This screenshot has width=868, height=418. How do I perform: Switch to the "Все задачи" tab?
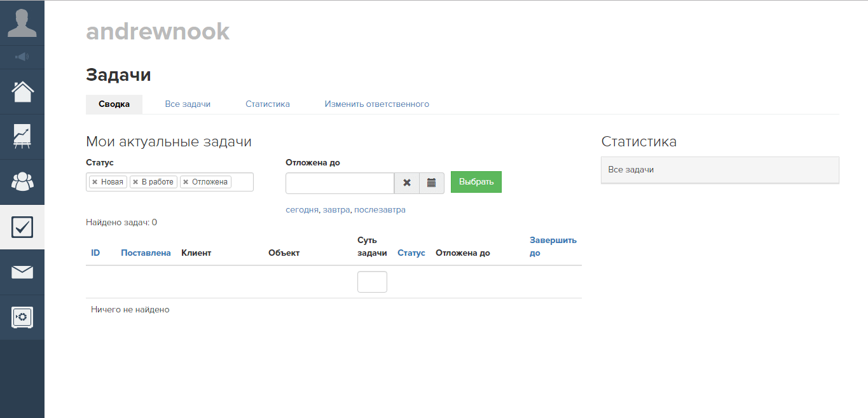[188, 104]
